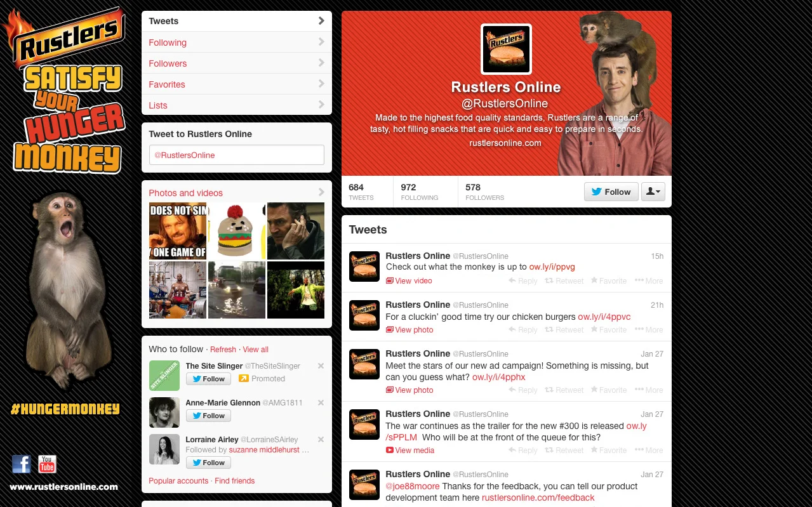Follow Lorraine Airley
812x507 pixels.
pos(208,463)
